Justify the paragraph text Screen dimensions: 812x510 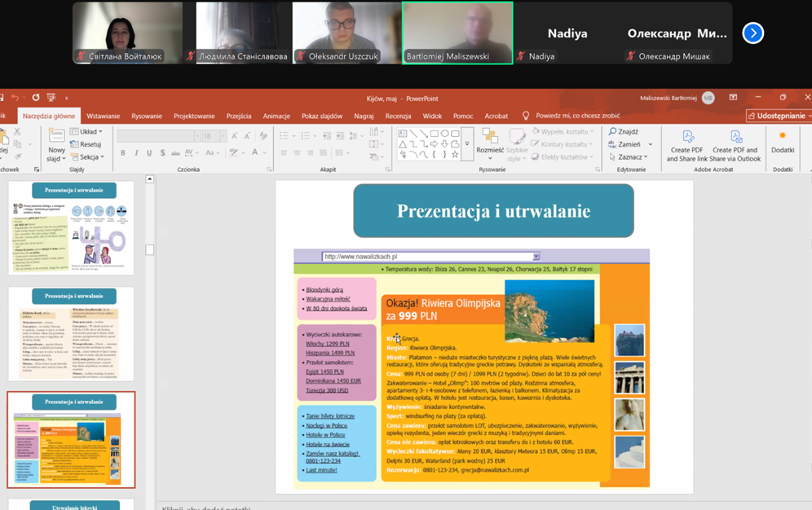[x=323, y=152]
